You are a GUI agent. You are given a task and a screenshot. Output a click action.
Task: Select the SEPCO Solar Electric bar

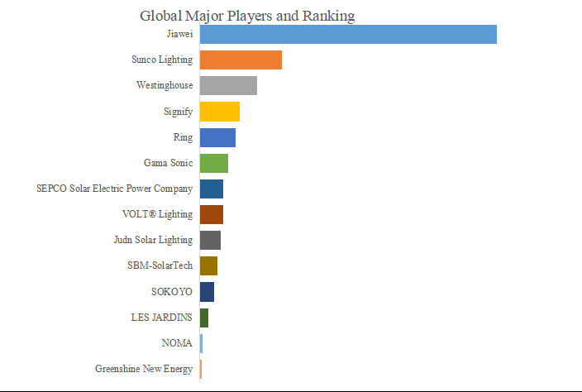click(212, 189)
